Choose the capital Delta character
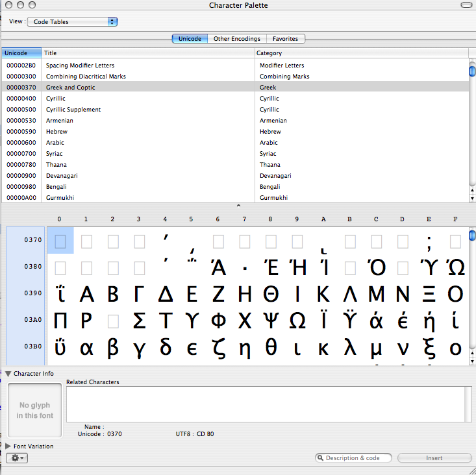Image resolution: width=476 pixels, height=475 pixels. [x=166, y=293]
